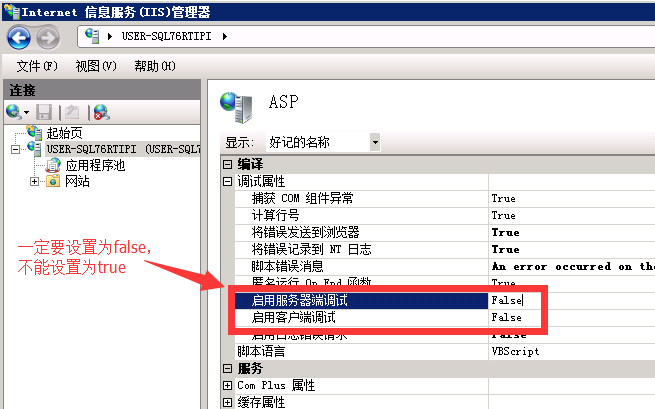Click the Forward navigation arrow
This screenshot has width=655, height=409.
[x=47, y=38]
